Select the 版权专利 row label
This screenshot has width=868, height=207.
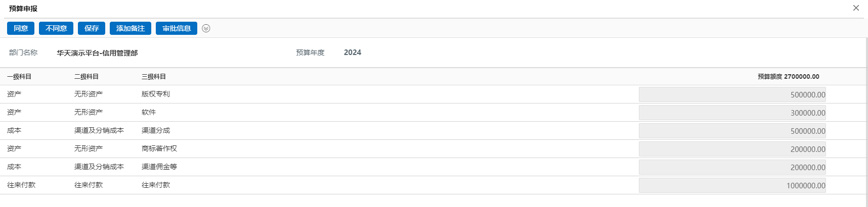coord(156,94)
